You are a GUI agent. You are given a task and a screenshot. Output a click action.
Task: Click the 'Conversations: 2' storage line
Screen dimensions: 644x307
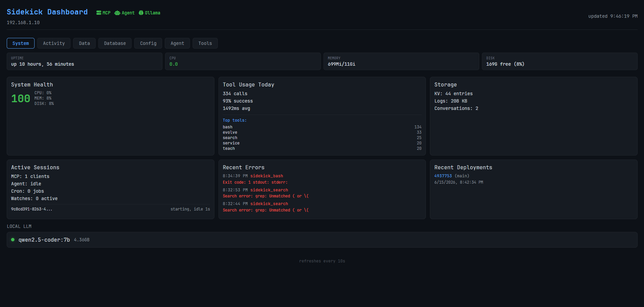click(456, 109)
